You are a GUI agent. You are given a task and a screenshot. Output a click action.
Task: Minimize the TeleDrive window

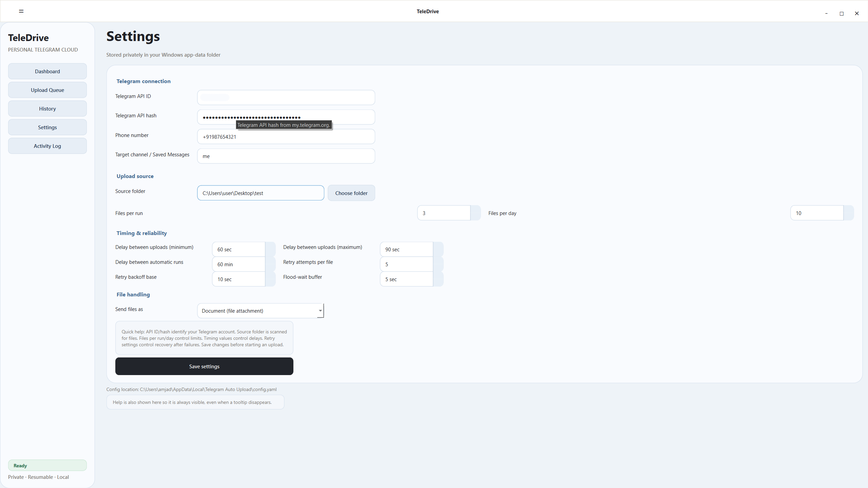point(826,14)
